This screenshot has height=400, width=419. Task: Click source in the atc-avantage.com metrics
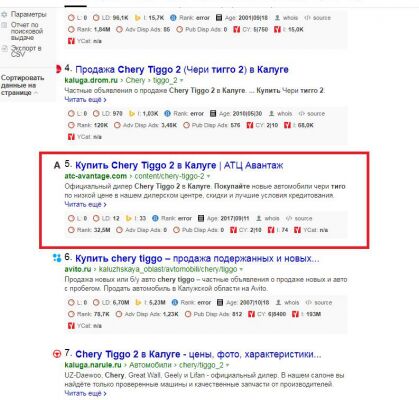[303, 218]
